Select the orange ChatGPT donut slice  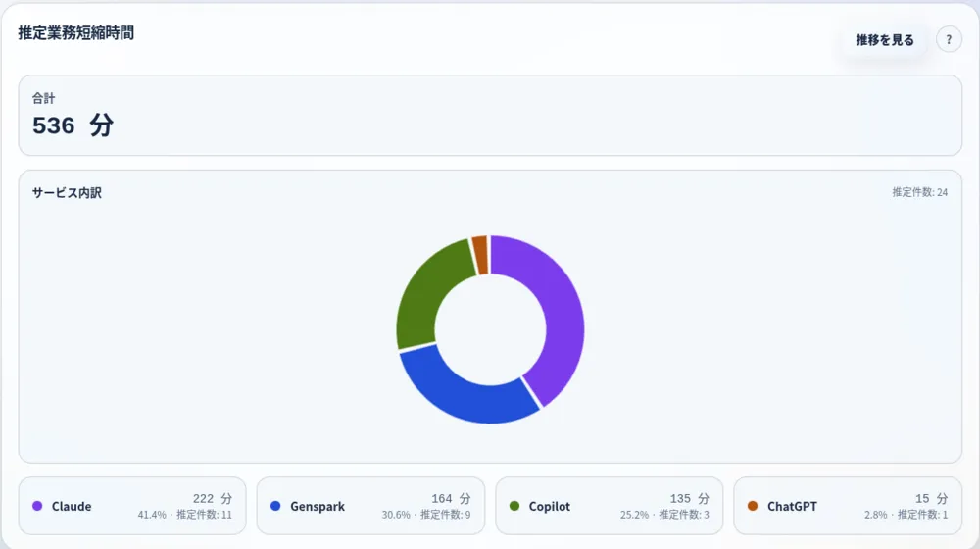480,255
